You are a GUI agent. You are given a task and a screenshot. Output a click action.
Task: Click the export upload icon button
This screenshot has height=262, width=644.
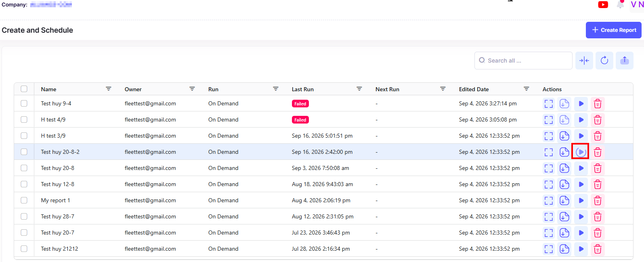tap(625, 61)
